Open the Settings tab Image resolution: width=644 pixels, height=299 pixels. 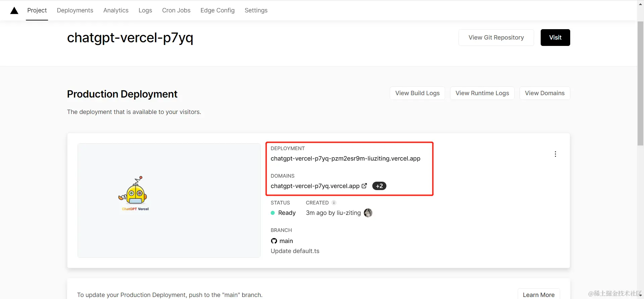[256, 10]
